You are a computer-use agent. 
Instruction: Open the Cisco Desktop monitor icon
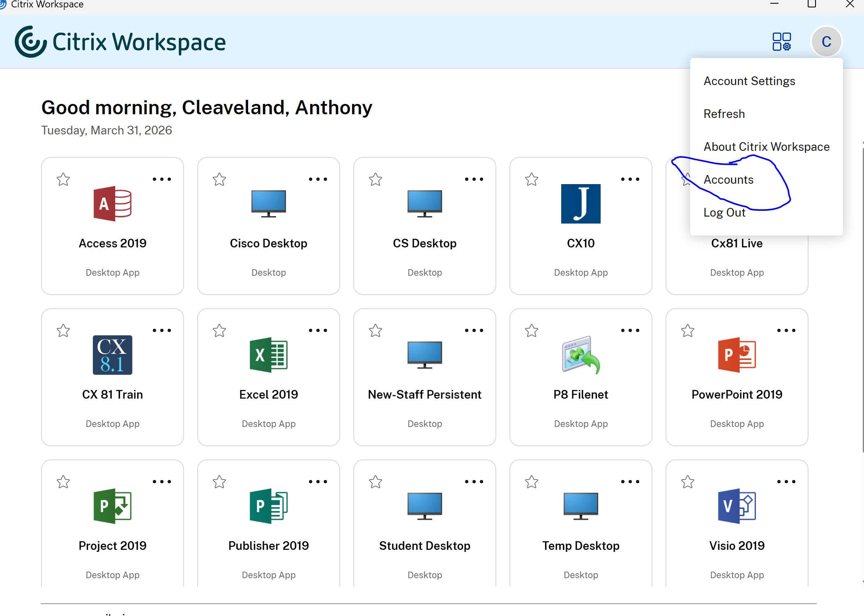pos(268,203)
